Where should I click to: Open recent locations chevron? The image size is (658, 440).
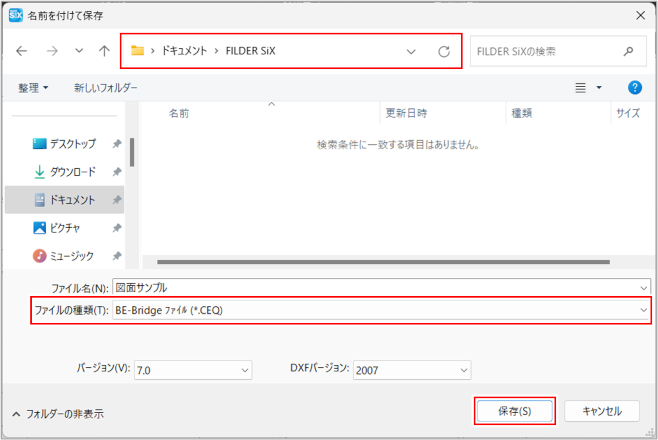click(79, 51)
